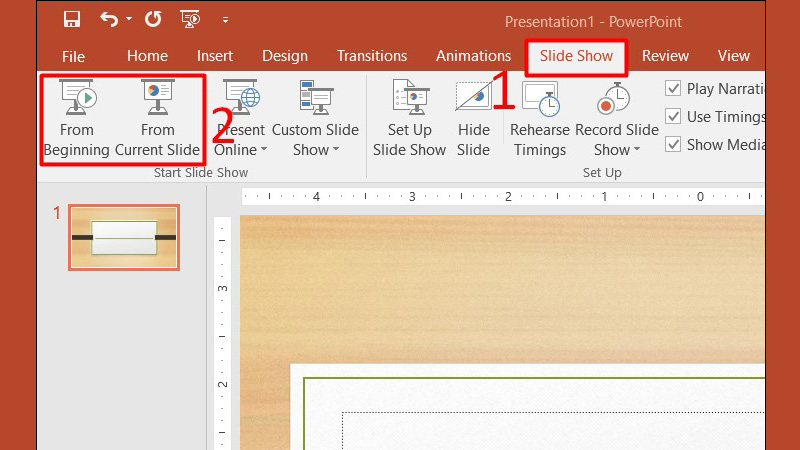Start slideshow with From Beginning icon
This screenshot has width=800, height=450.
pyautogui.click(x=78, y=97)
